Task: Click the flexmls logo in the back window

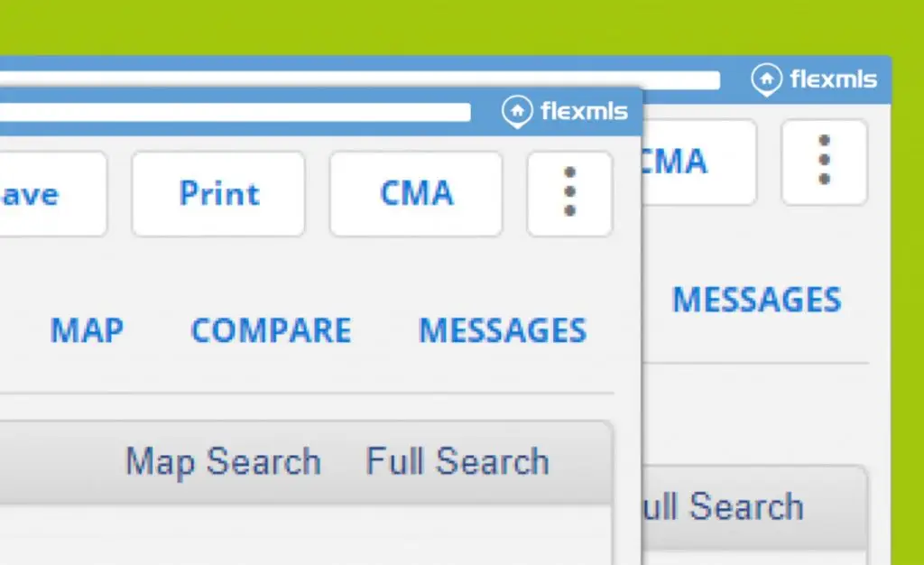Action: 814,79
